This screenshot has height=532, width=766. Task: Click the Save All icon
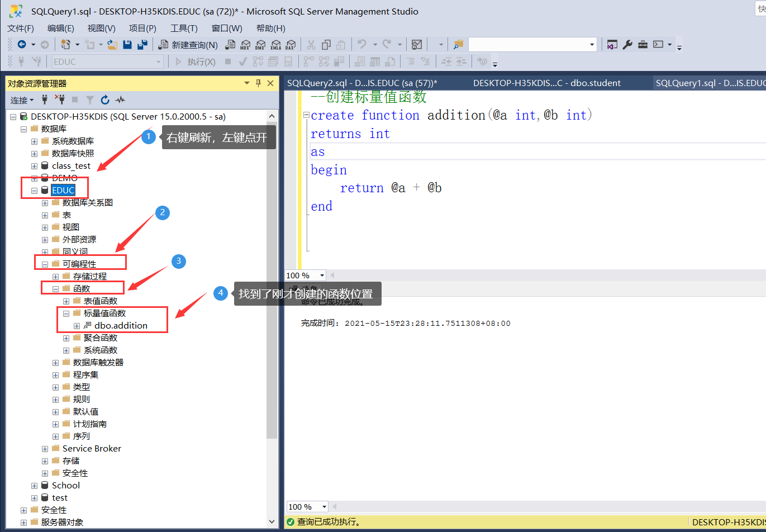click(x=142, y=45)
